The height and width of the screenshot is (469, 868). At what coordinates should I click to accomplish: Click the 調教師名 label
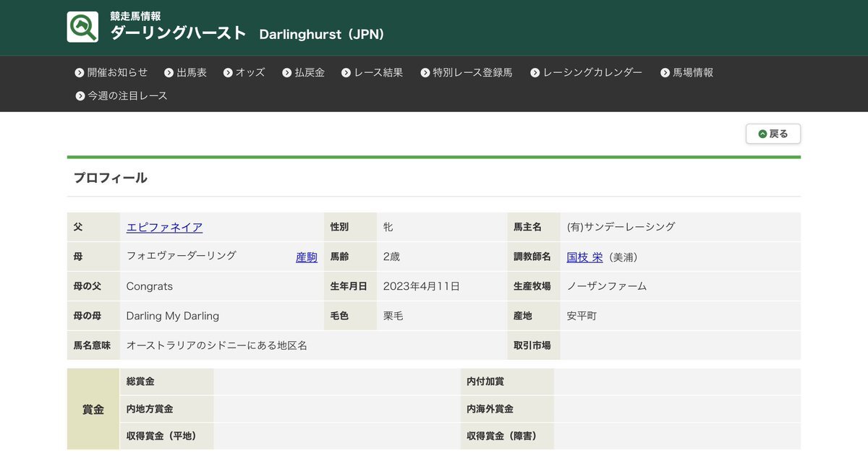(532, 257)
